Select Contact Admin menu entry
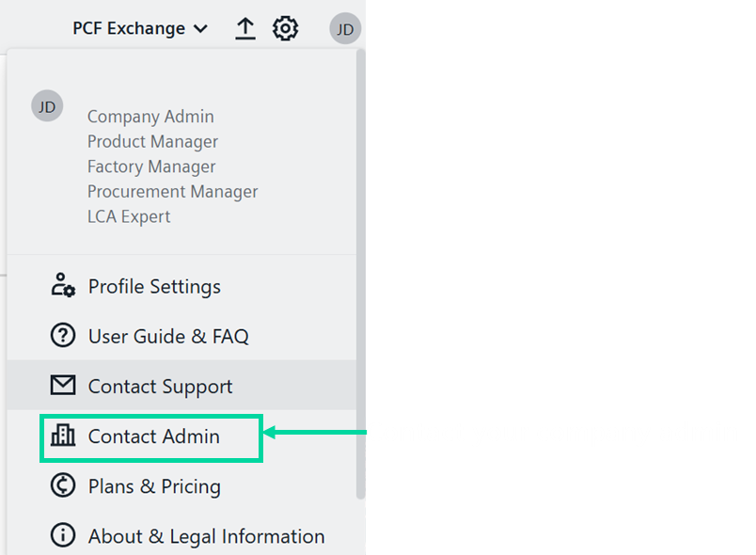Screen dimensions: 756x555 click(154, 436)
